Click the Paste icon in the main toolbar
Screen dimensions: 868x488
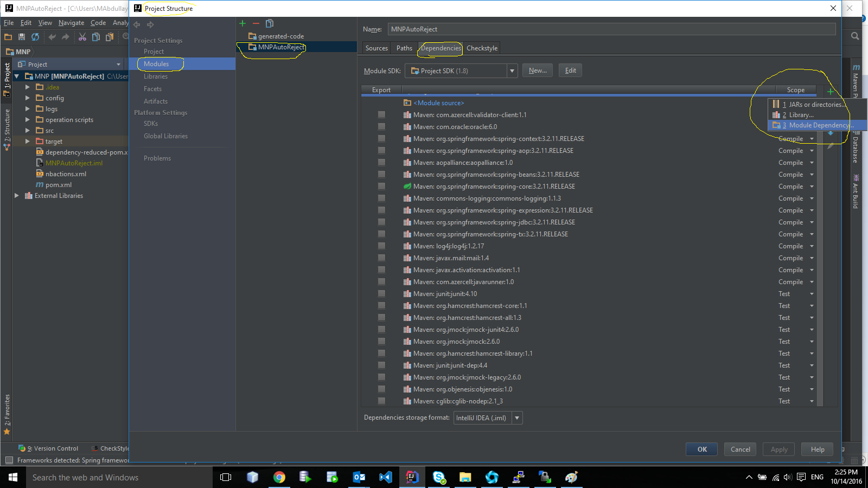pos(110,37)
